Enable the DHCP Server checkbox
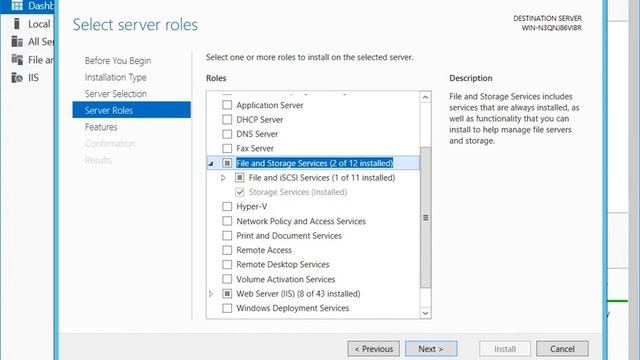640x360 pixels. pyautogui.click(x=227, y=120)
